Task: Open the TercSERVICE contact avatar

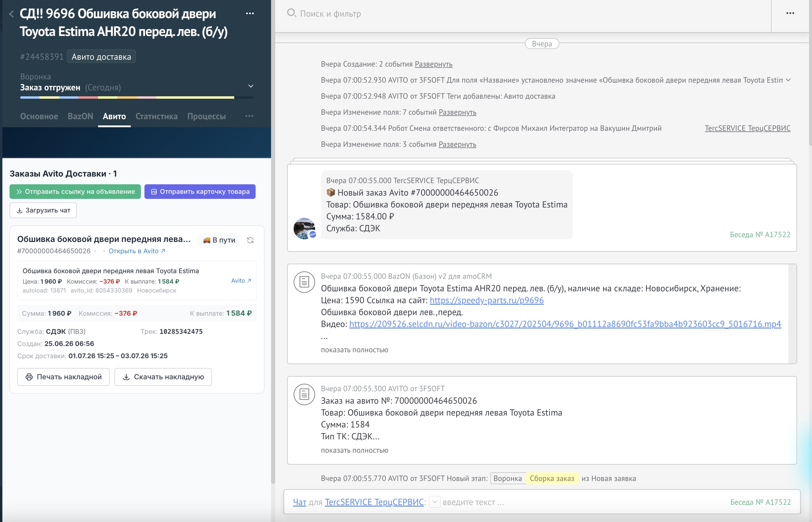Action: [304, 229]
